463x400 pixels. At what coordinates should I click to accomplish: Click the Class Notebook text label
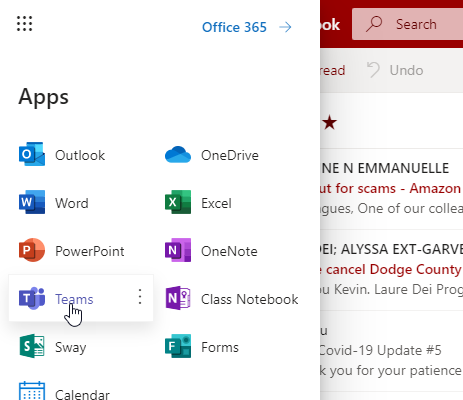click(249, 299)
